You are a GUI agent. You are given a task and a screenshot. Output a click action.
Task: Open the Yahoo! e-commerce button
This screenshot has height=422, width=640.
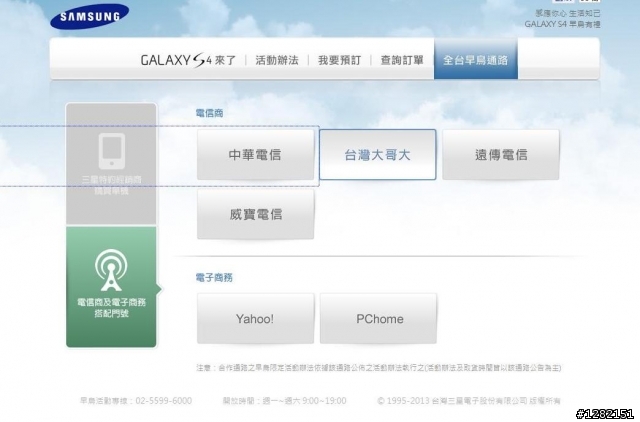(256, 318)
